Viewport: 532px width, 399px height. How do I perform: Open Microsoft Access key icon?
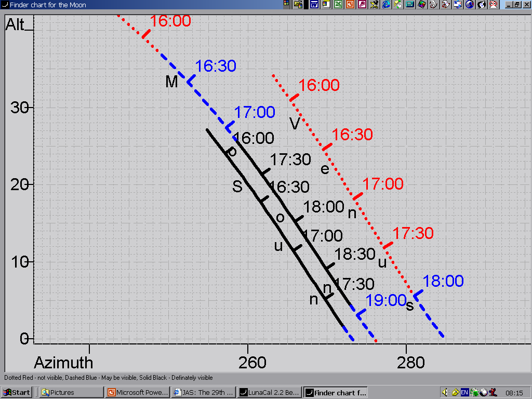click(362, 5)
